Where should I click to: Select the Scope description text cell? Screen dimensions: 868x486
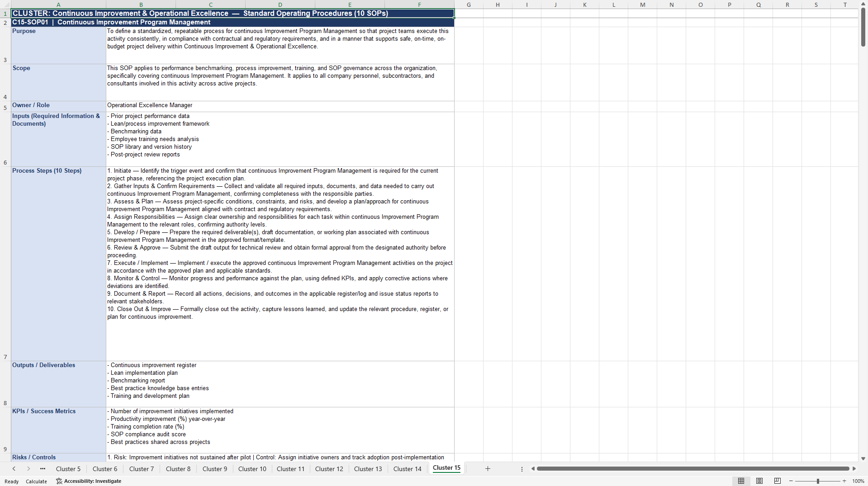[x=280, y=82]
